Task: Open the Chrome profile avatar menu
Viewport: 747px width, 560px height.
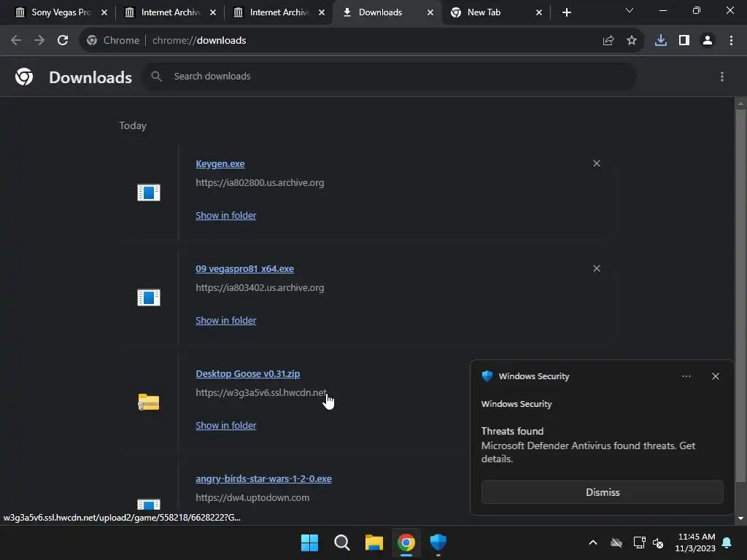Action: click(708, 41)
